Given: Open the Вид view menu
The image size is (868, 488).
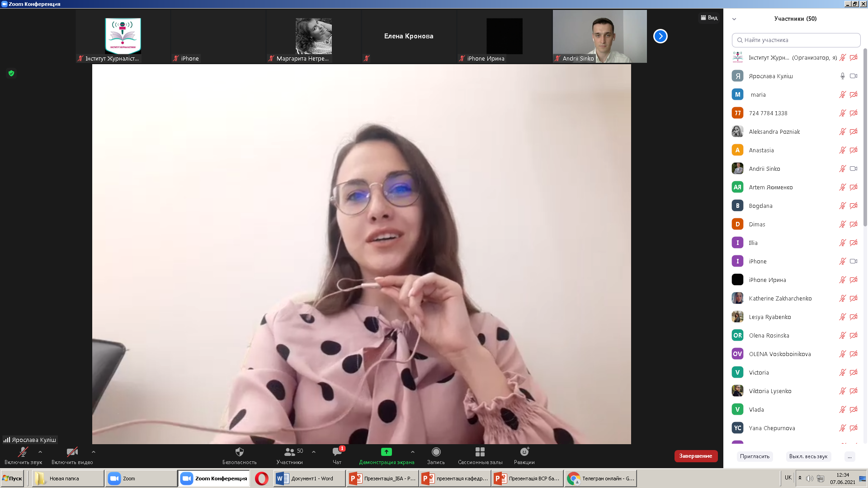Looking at the screenshot, I should click(709, 18).
